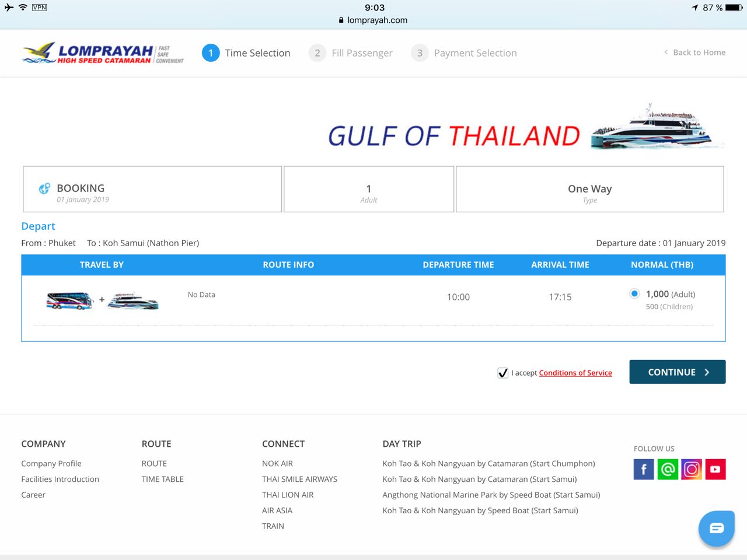This screenshot has width=747, height=560.
Task: Open Angthong National Marine Park trip
Action: point(491,495)
